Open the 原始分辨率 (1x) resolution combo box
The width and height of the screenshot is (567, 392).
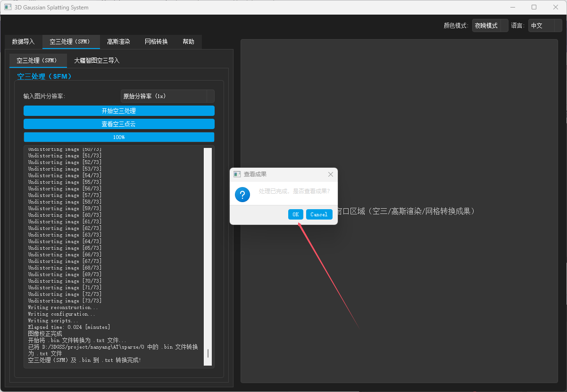point(167,96)
